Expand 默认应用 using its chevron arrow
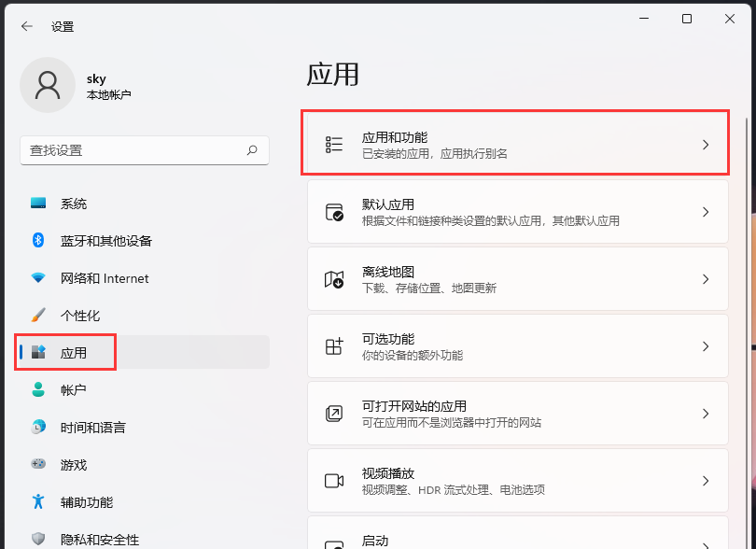 click(x=706, y=212)
